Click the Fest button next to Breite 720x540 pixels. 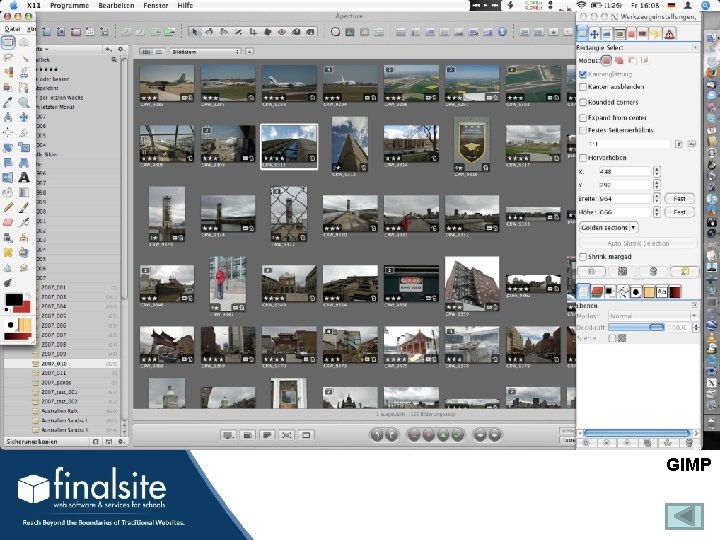coord(679,198)
